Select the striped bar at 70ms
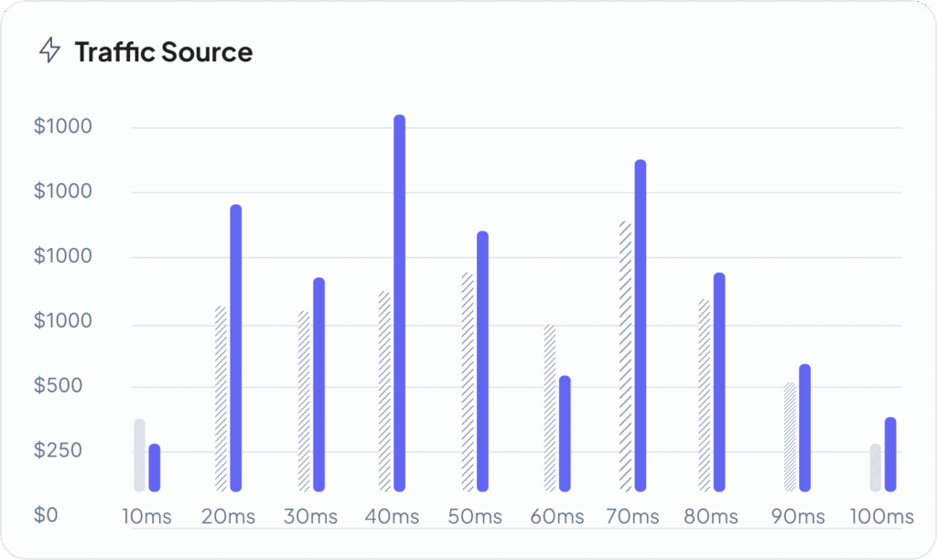This screenshot has height=560, width=937. [x=625, y=355]
